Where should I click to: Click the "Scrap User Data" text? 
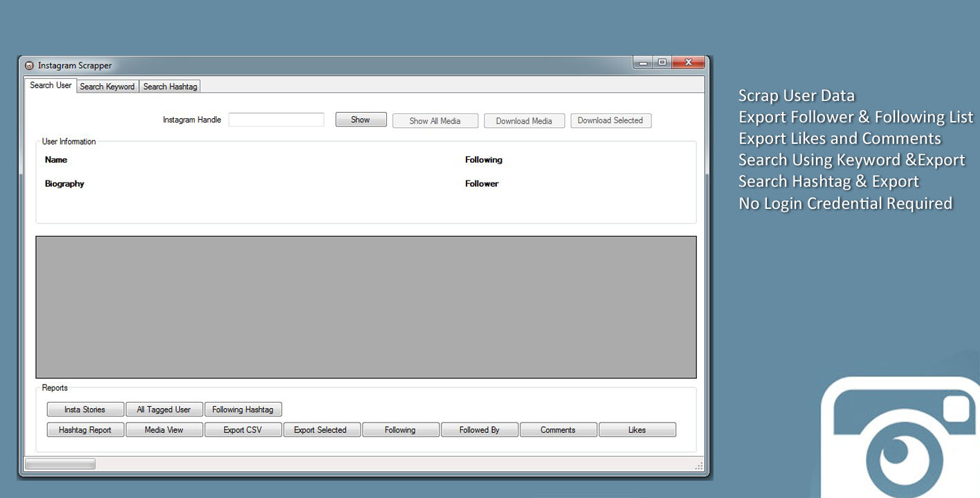click(797, 95)
